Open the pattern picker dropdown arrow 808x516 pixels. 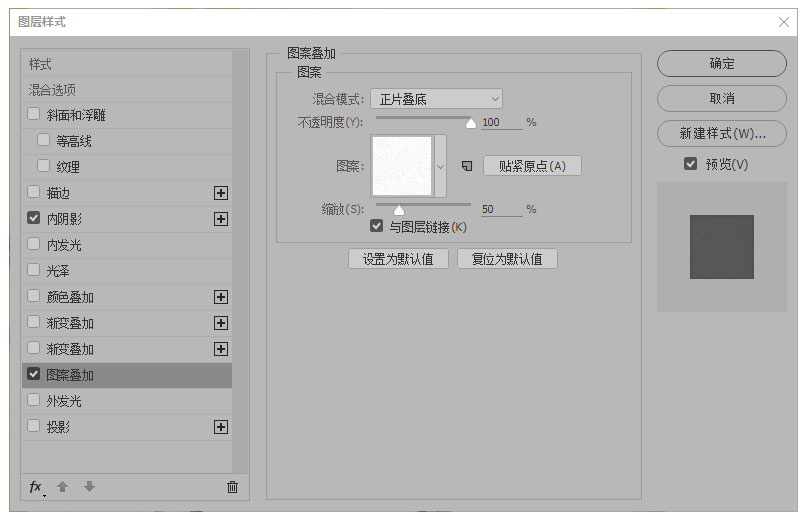441,167
